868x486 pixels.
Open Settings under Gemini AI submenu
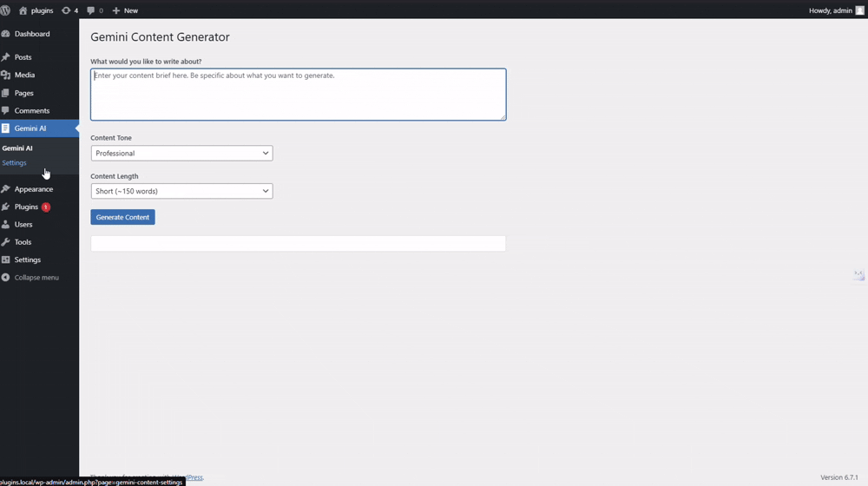click(x=14, y=163)
